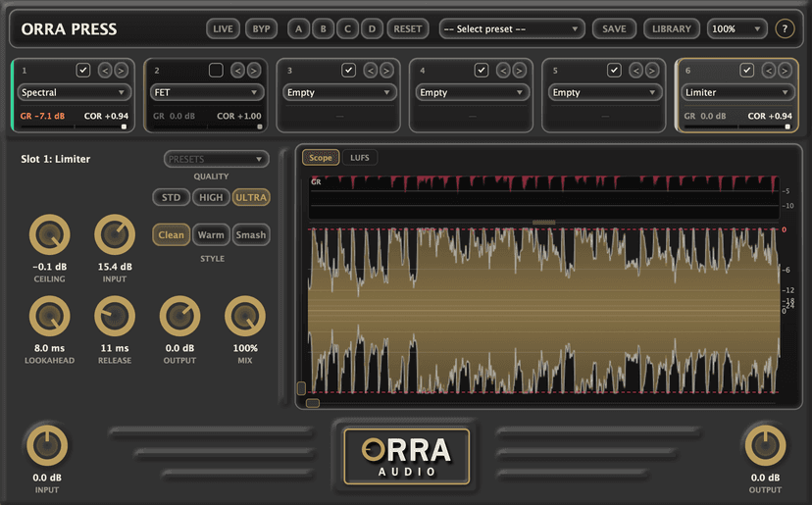Toggle slot 6 Limiter enable checkbox
Image resolution: width=812 pixels, height=505 pixels.
[746, 70]
